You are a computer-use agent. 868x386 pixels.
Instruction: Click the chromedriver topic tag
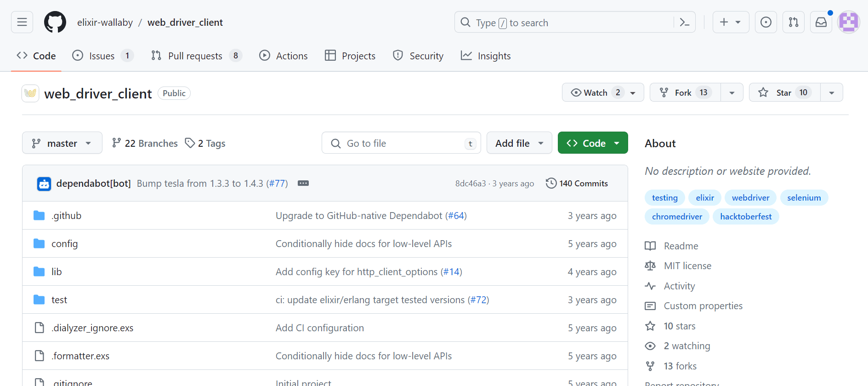(x=677, y=216)
